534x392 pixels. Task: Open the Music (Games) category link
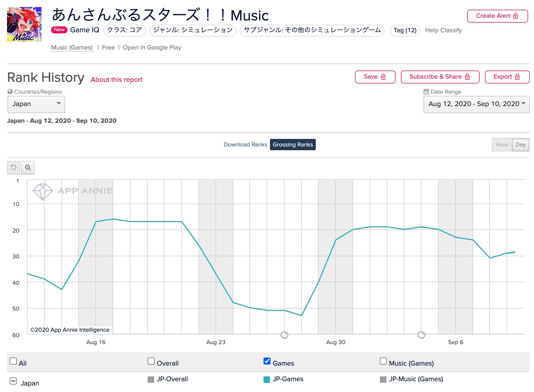pyautogui.click(x=72, y=48)
